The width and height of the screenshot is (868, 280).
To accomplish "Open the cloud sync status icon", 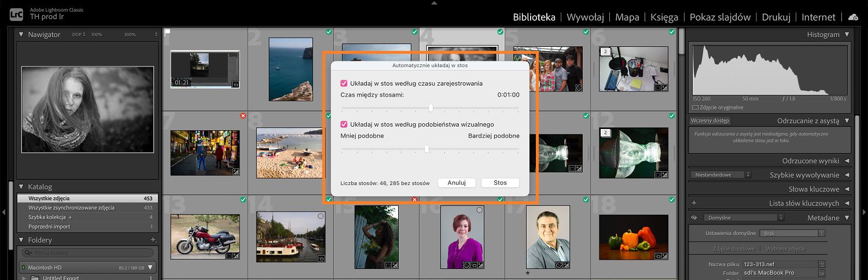I will 852,17.
